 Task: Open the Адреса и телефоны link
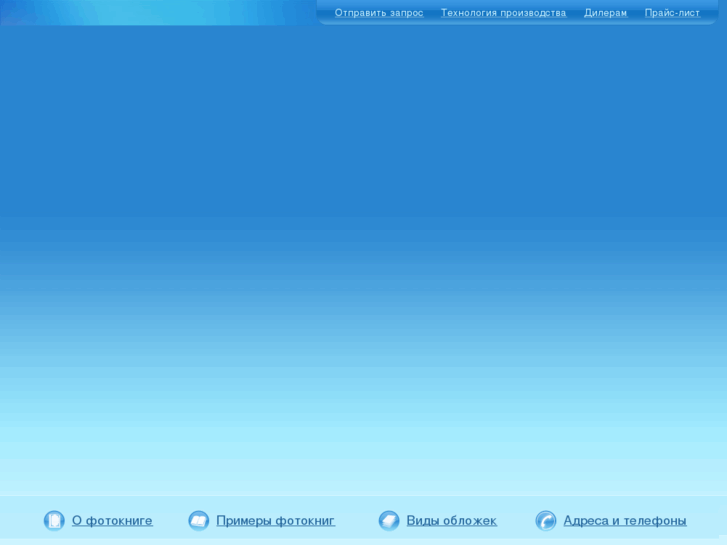pyautogui.click(x=625, y=521)
